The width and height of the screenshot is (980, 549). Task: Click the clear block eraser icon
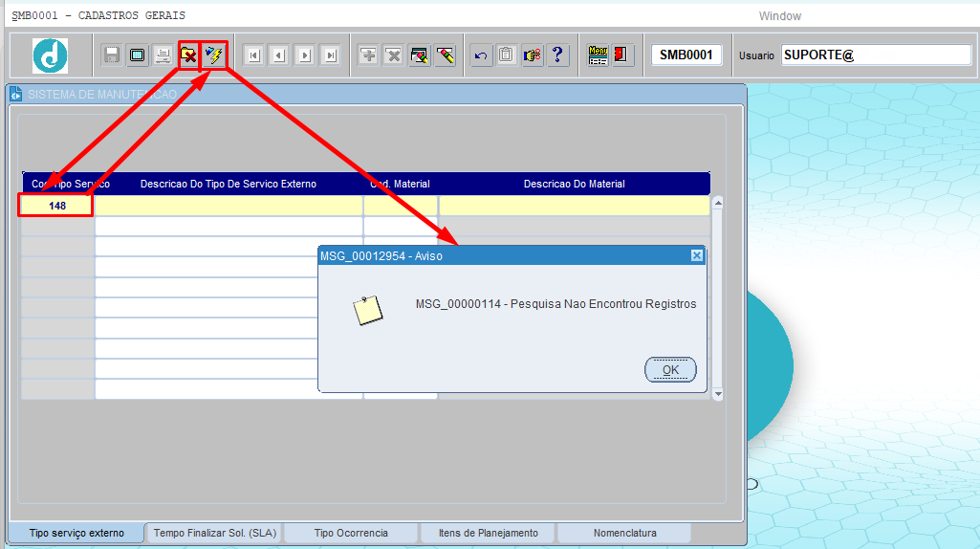pyautogui.click(x=420, y=55)
